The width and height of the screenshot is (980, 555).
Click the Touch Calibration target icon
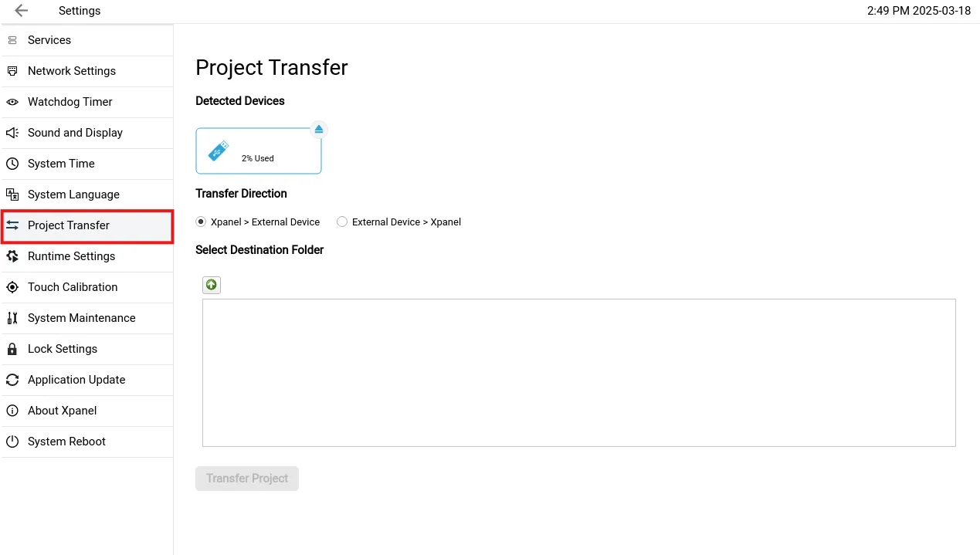pyautogui.click(x=12, y=287)
